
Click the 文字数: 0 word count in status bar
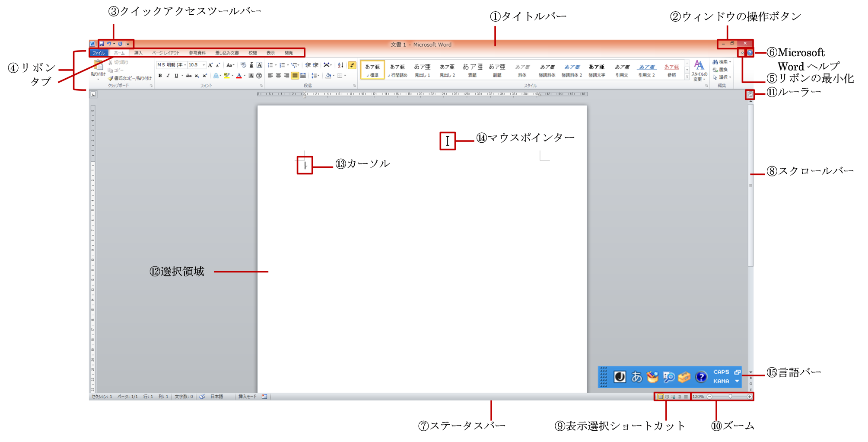(184, 397)
